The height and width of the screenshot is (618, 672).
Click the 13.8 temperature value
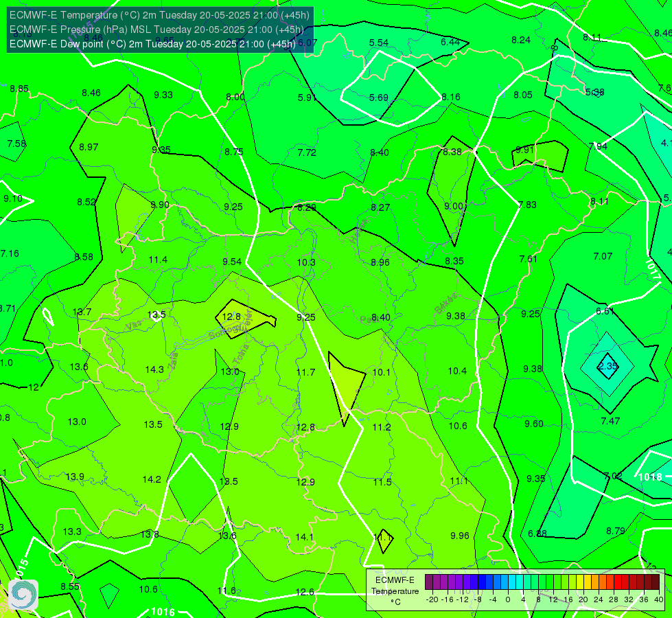[150, 534]
